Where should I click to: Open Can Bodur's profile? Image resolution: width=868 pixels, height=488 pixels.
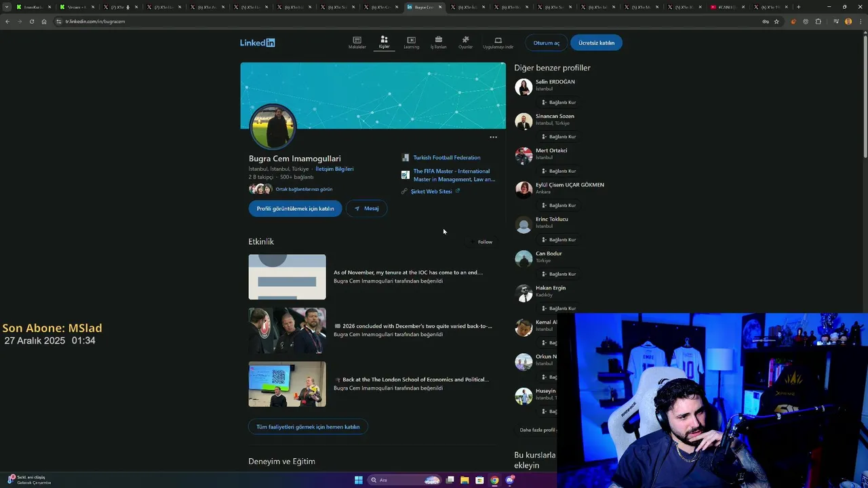click(549, 253)
